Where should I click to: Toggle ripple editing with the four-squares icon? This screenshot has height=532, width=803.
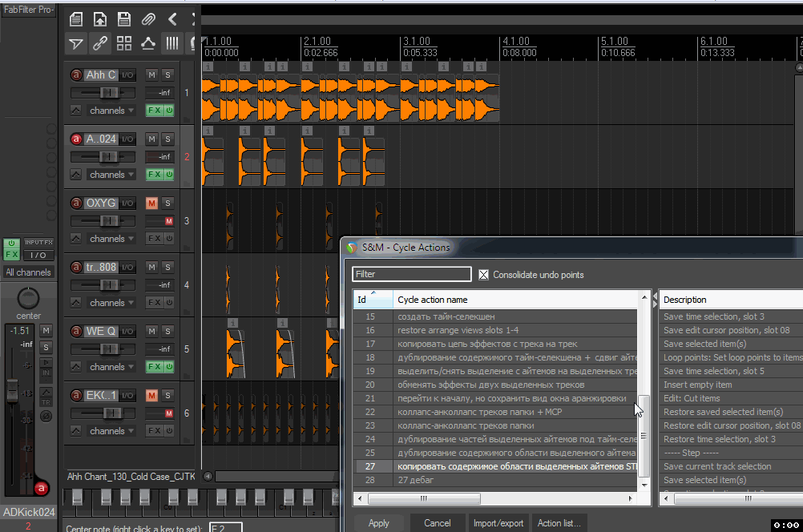click(124, 43)
